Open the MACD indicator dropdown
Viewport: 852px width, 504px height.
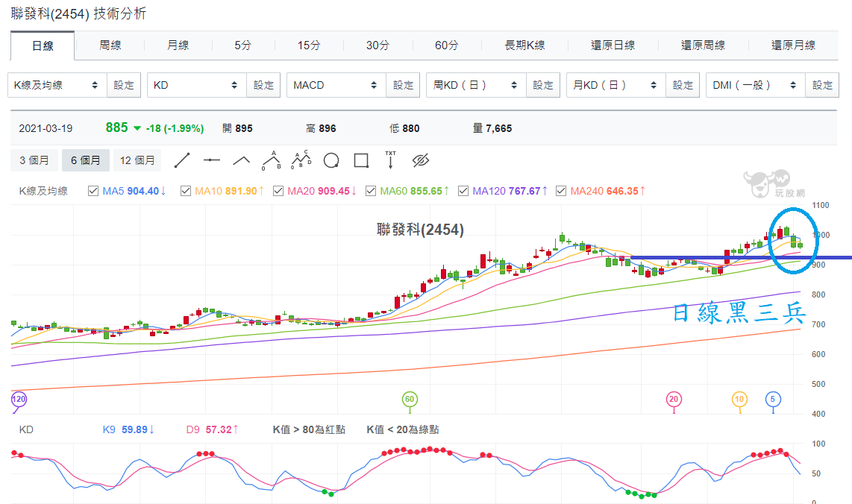pyautogui.click(x=336, y=85)
